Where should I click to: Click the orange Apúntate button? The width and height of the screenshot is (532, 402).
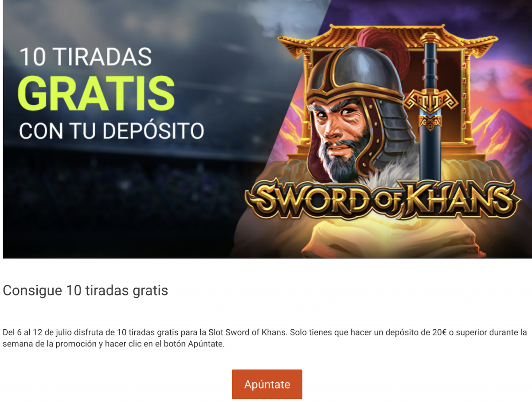(x=267, y=384)
